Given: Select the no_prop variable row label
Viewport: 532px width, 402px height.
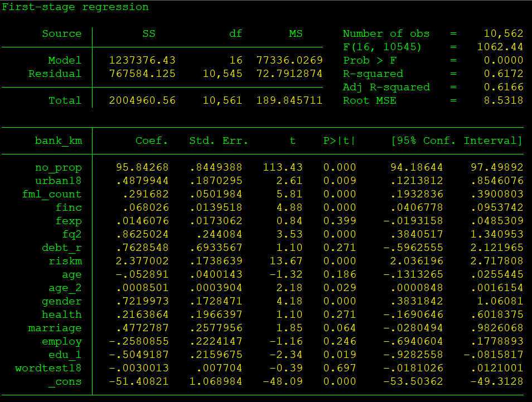Looking at the screenshot, I should point(59,168).
